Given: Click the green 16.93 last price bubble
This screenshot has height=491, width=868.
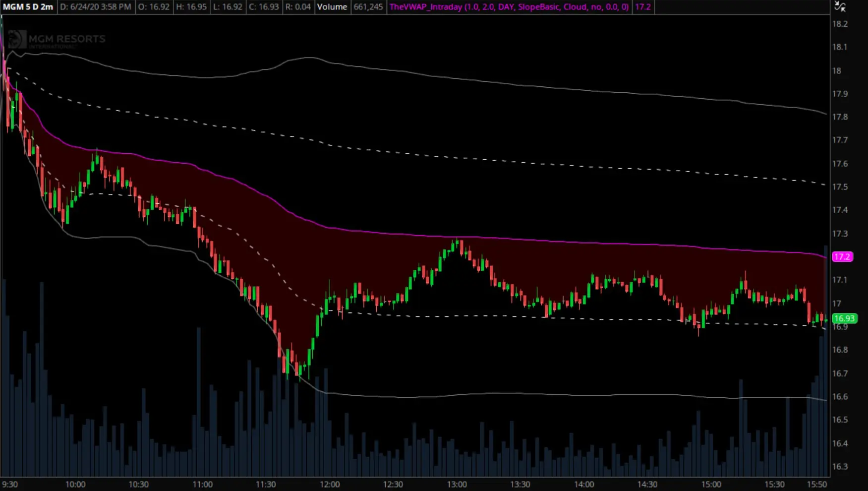Looking at the screenshot, I should tap(844, 318).
